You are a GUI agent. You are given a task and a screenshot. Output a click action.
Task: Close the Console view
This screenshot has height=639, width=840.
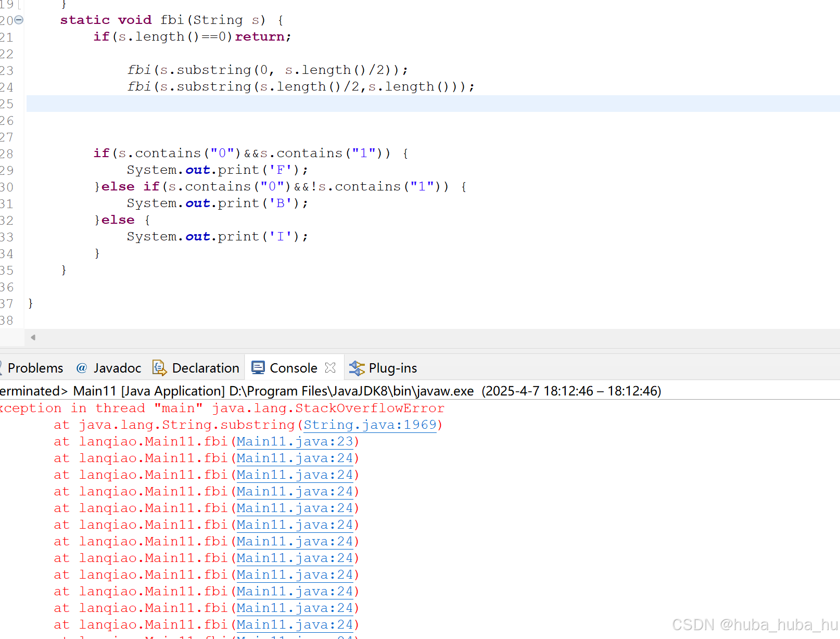tap(330, 367)
